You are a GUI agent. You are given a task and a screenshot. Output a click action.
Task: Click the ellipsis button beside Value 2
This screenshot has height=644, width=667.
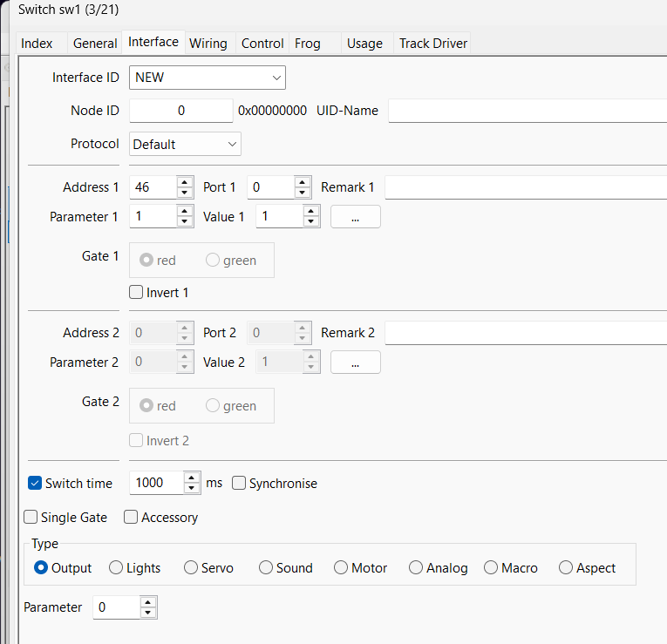(356, 362)
